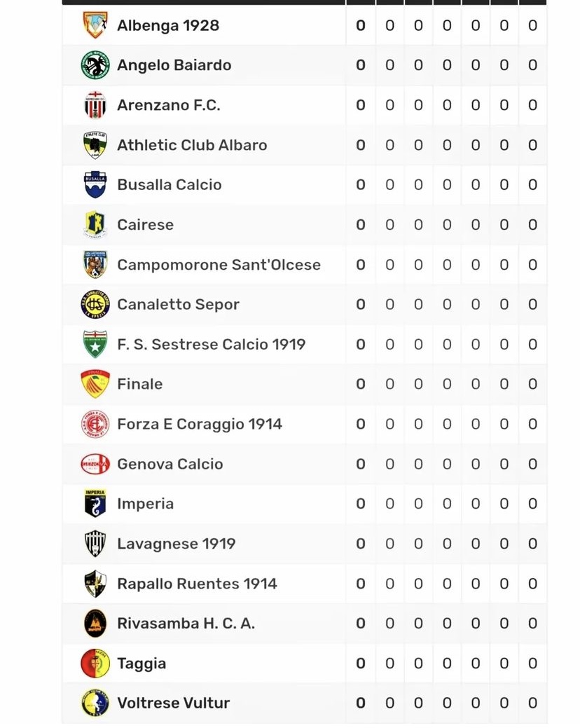The width and height of the screenshot is (580, 728).
Task: Open the Rapallo Ruentes 1914 team page
Action: 197,584
